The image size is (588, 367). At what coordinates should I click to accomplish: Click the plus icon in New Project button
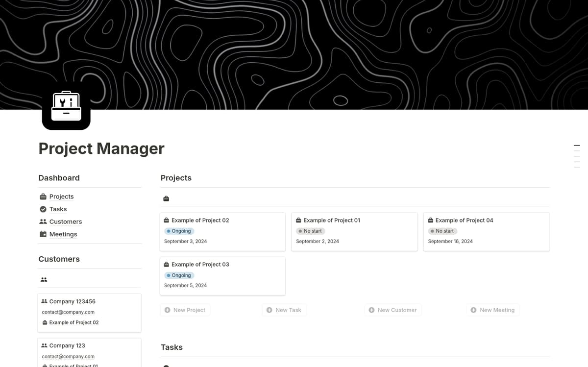[x=168, y=310]
